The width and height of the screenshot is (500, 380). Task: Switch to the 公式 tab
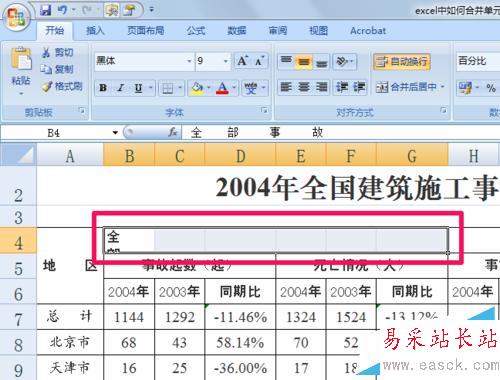tap(196, 31)
